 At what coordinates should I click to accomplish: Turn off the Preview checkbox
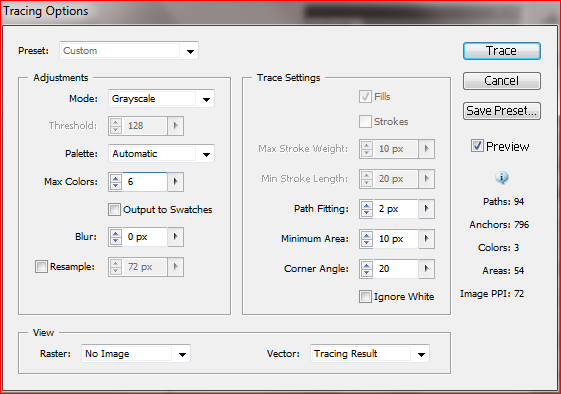[477, 146]
